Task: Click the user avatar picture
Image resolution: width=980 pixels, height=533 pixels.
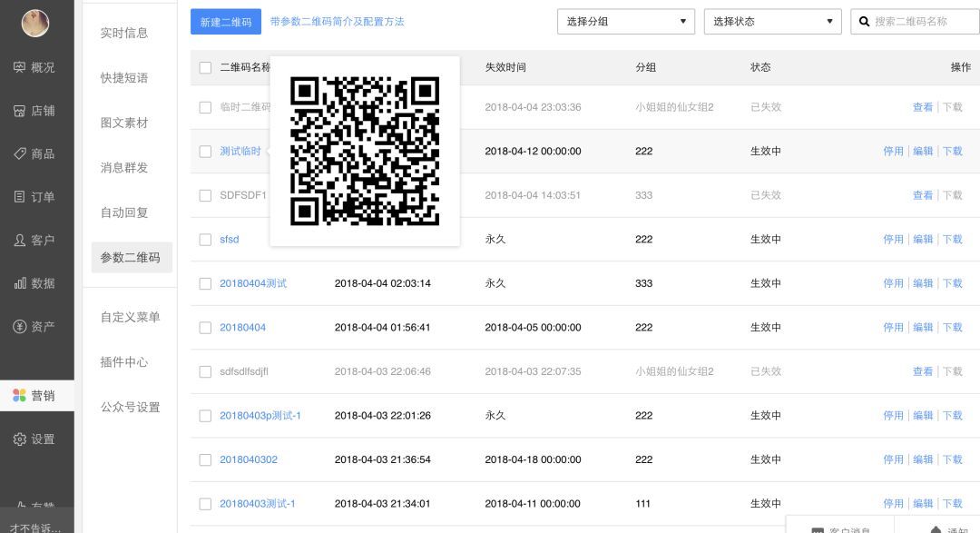Action: pos(35,23)
